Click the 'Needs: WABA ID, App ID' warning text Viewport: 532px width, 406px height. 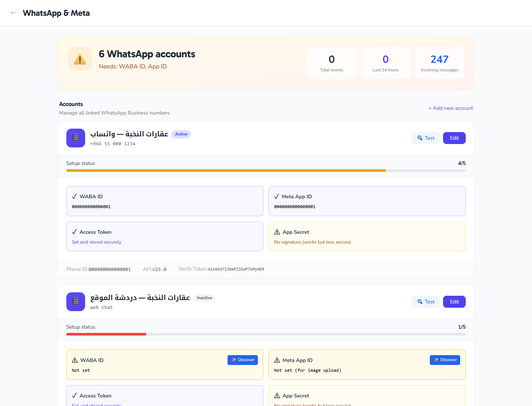pyautogui.click(x=133, y=66)
